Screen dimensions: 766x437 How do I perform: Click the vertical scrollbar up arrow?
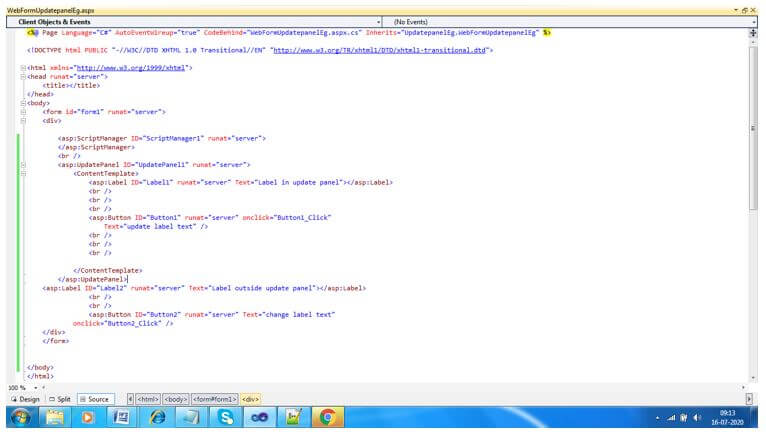753,42
